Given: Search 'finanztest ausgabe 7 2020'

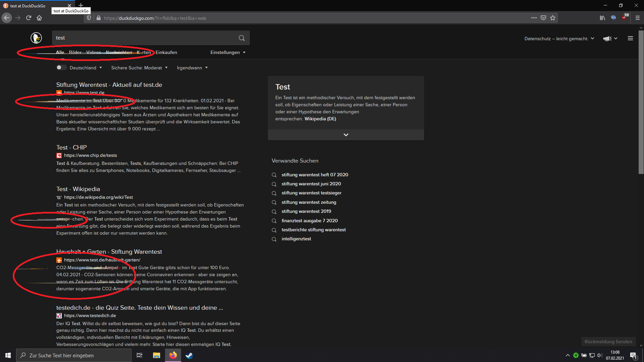Looking at the screenshot, I should point(310,221).
